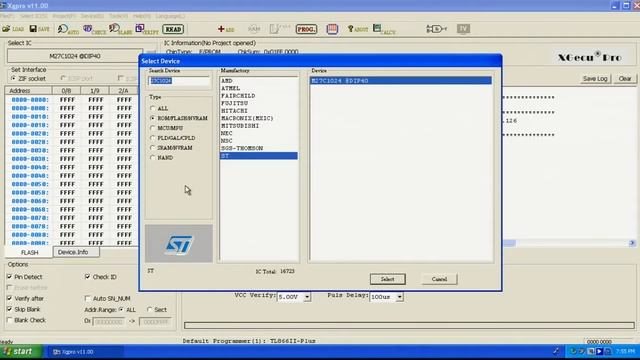Switch to the FLASH tab

[29, 252]
